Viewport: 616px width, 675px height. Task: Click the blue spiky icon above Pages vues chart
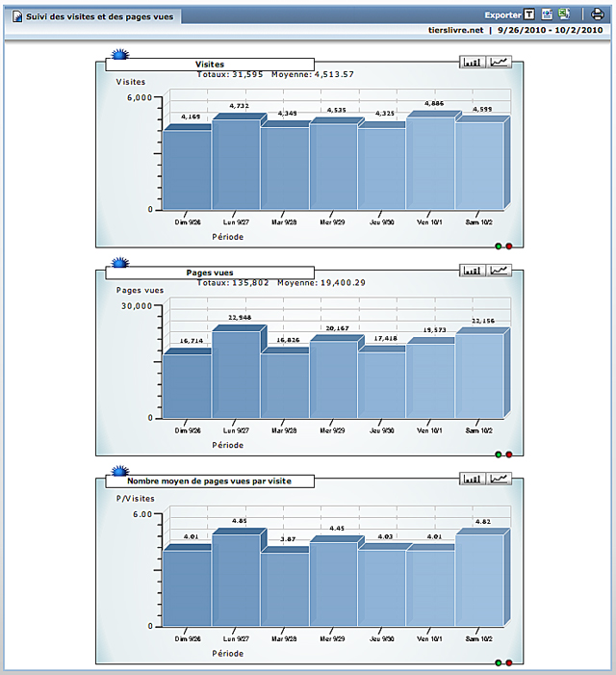coord(120,262)
